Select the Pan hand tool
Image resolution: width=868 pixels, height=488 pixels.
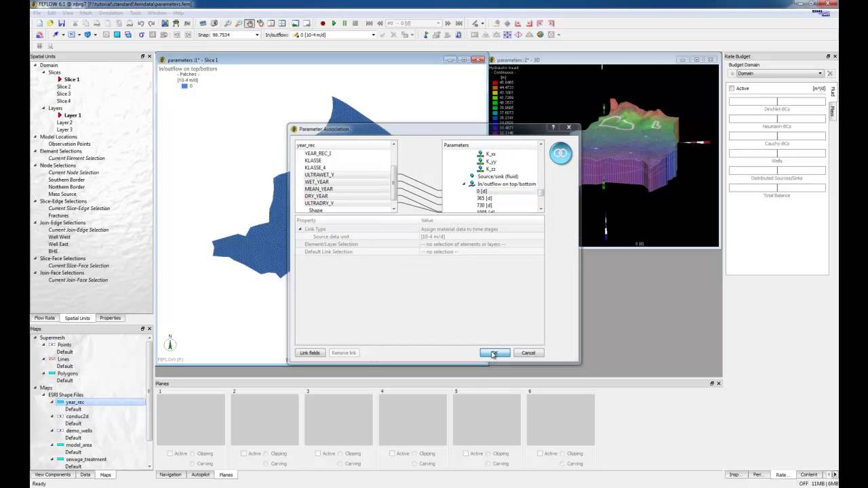(250, 23)
